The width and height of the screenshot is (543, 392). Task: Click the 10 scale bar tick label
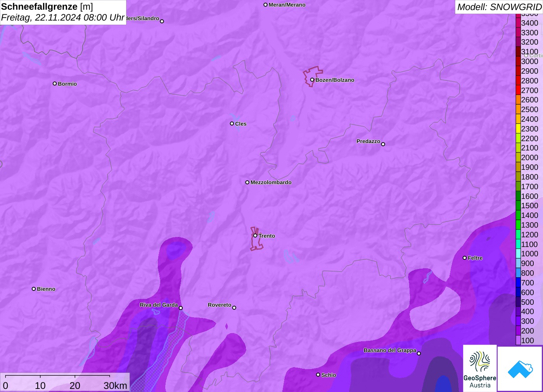40,385
